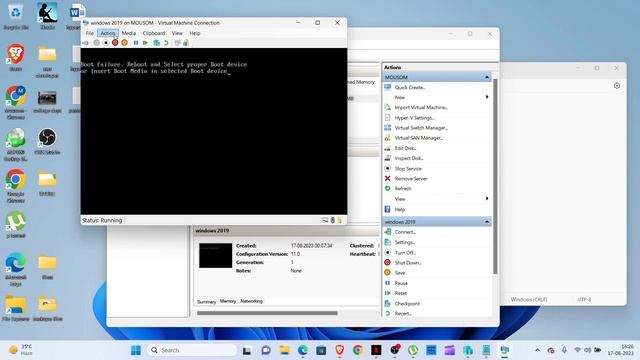Screen dimensions: 640x360
Task: Click Quick Create in Actions pane
Action: point(410,87)
